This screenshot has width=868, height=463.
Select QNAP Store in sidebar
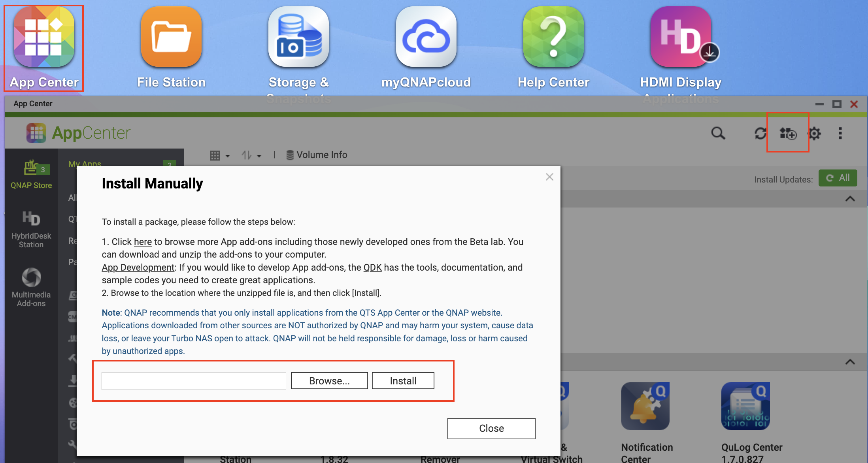31,174
